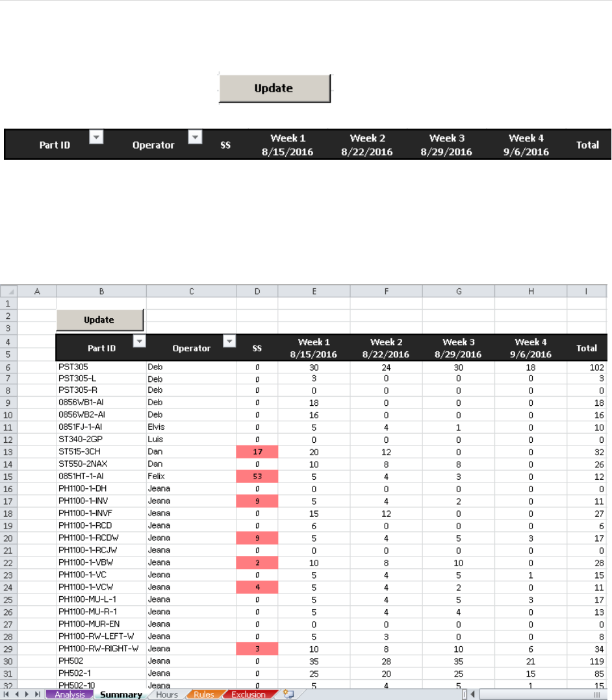Image resolution: width=612 pixels, height=700 pixels.
Task: Switch to the Rules sheet tab
Action: (204, 695)
